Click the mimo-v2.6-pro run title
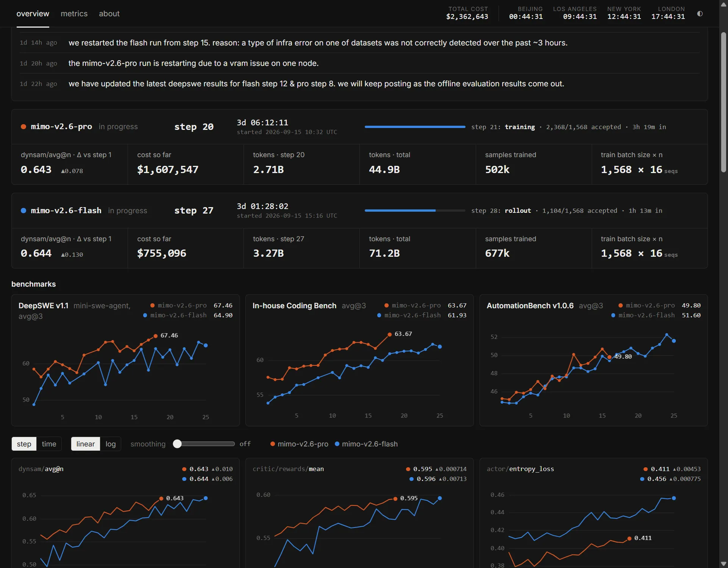This screenshot has width=728, height=568. pyautogui.click(x=61, y=127)
